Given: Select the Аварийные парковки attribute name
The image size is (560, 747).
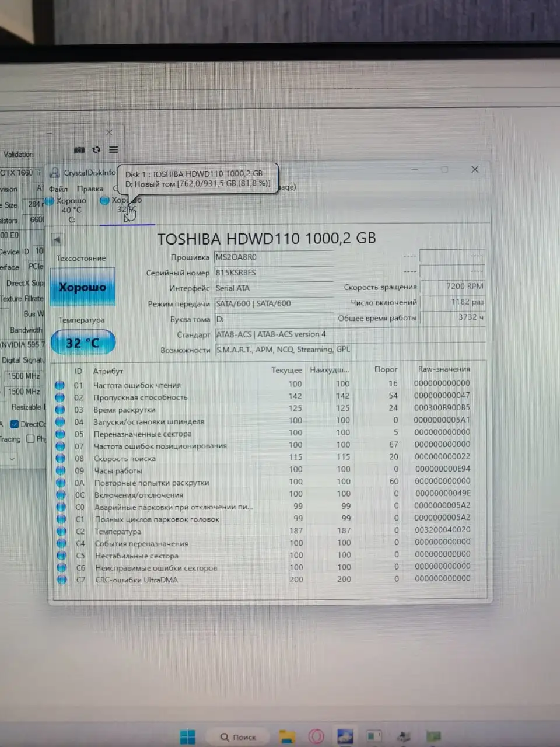Looking at the screenshot, I should [174, 507].
